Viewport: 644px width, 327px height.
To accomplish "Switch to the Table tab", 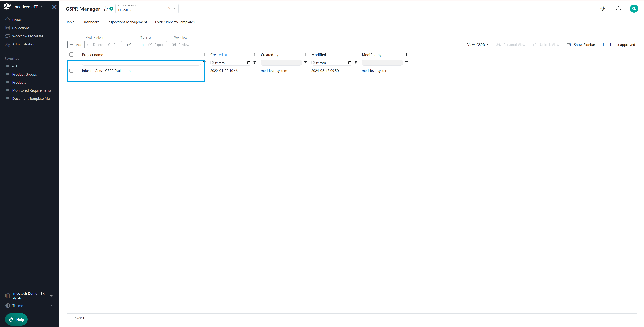I will (x=70, y=22).
